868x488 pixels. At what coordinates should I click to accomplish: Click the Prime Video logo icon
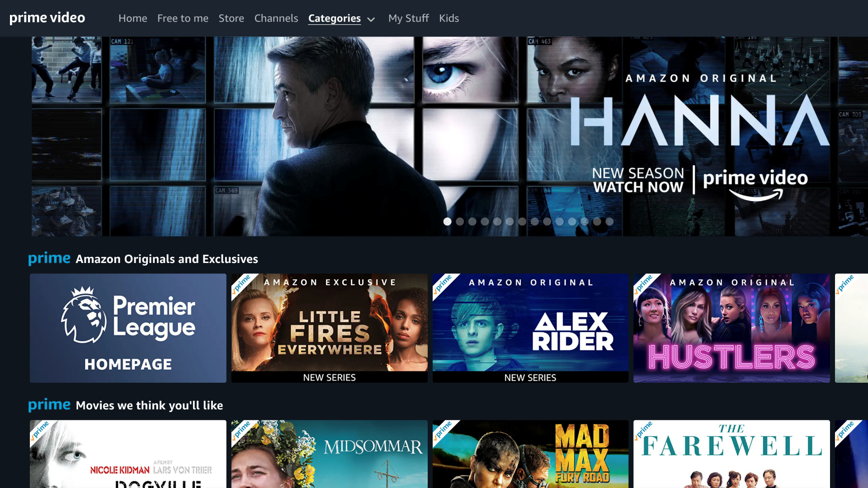47,17
